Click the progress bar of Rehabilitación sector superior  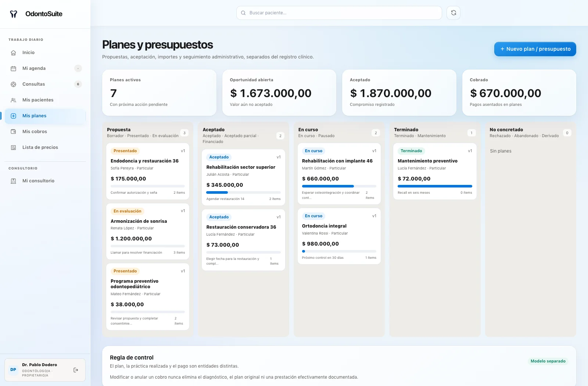243,193
